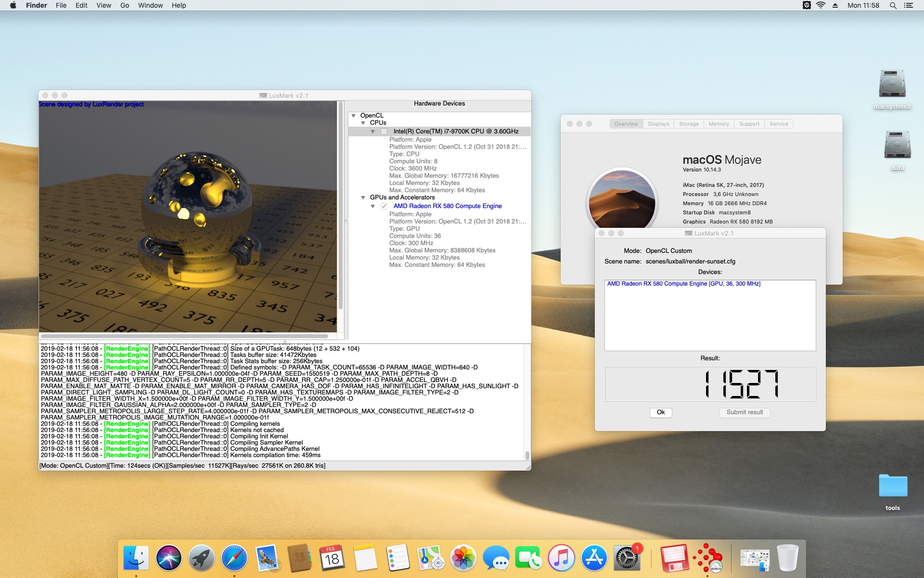Click the Spotlight search icon
The image size is (924, 578).
pyautogui.click(x=893, y=5)
